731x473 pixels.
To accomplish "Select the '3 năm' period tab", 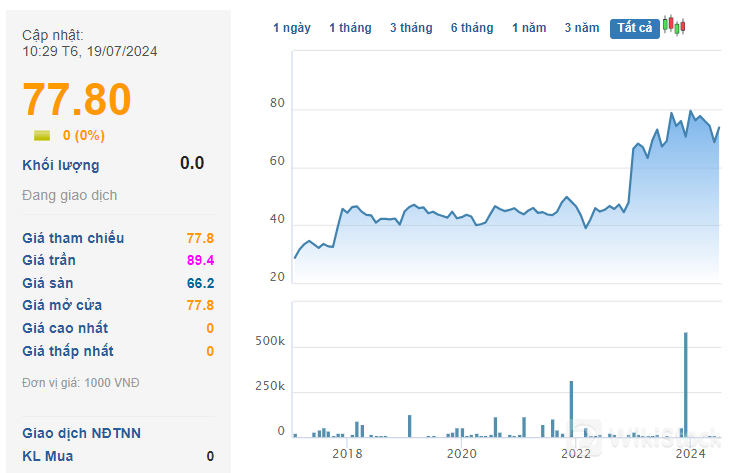I will pos(581,28).
